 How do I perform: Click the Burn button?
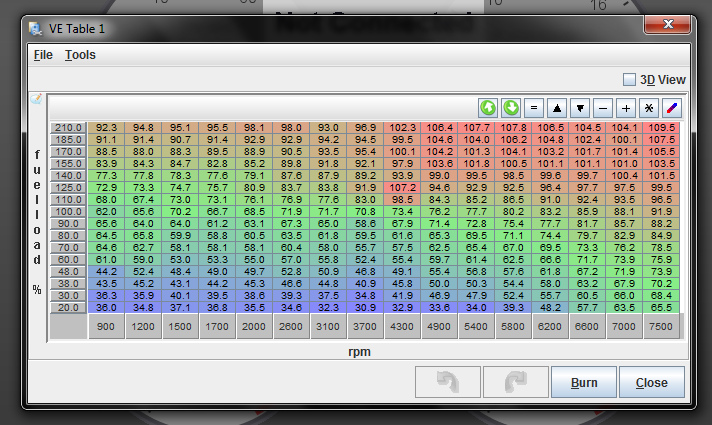point(584,382)
